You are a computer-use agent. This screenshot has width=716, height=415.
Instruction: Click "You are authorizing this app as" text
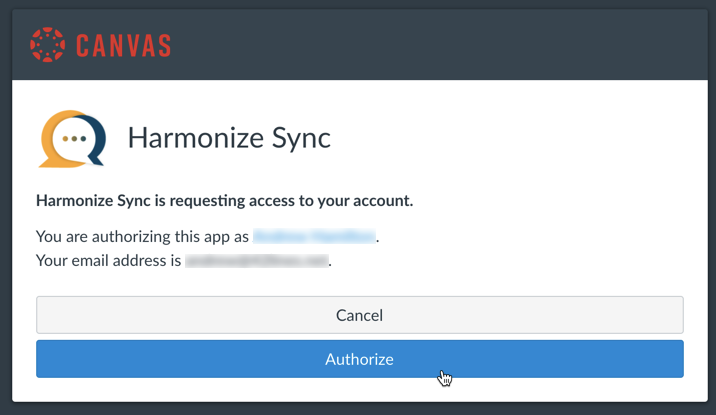(142, 237)
